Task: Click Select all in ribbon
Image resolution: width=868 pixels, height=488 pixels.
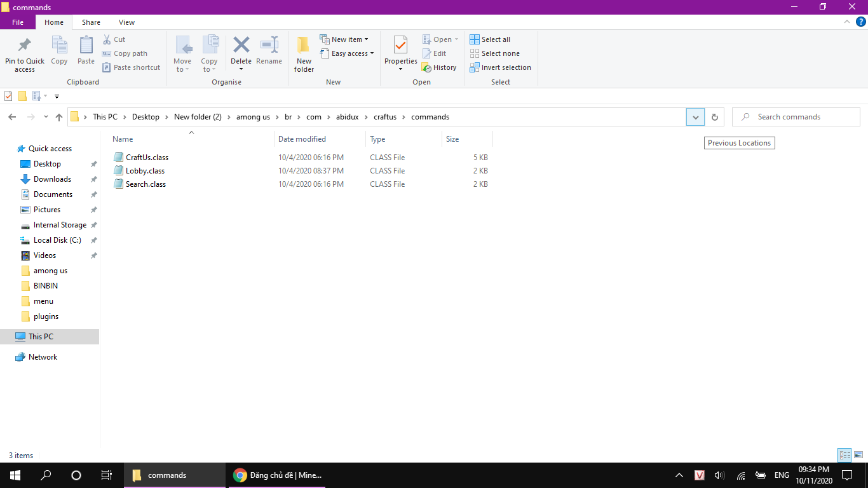Action: click(x=490, y=39)
